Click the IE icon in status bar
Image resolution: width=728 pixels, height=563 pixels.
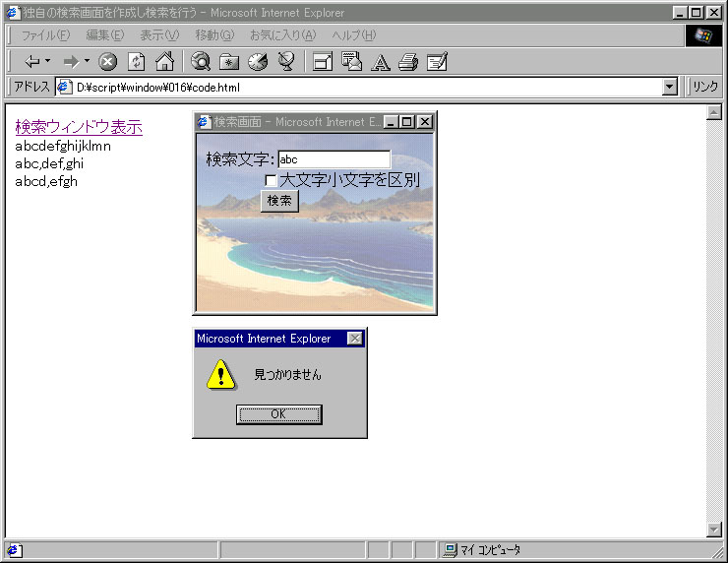pos(13,550)
